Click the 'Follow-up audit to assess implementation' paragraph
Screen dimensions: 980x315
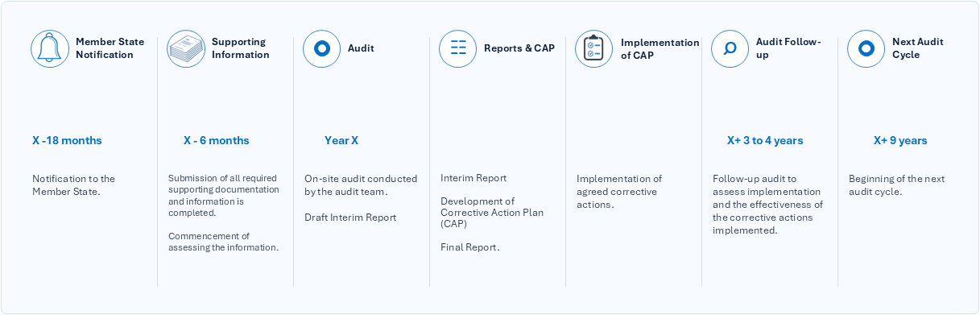point(768,205)
